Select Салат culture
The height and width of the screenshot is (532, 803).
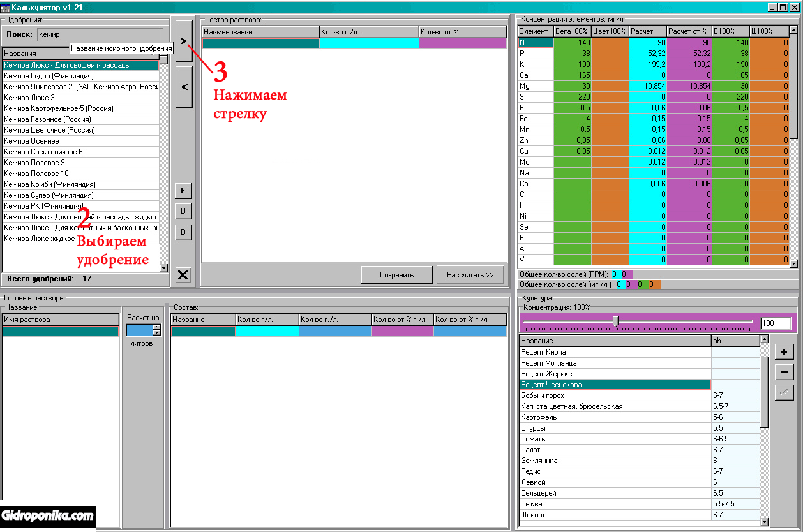(615, 450)
